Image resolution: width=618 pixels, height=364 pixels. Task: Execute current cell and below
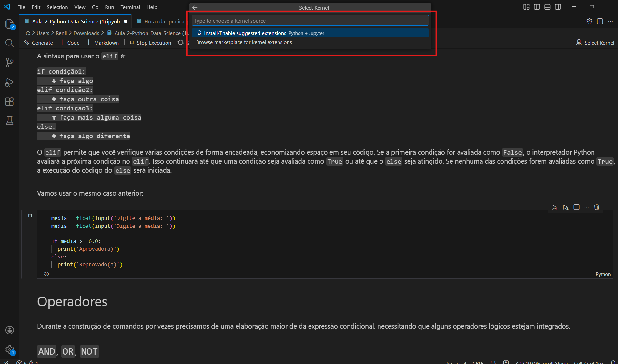click(x=565, y=207)
